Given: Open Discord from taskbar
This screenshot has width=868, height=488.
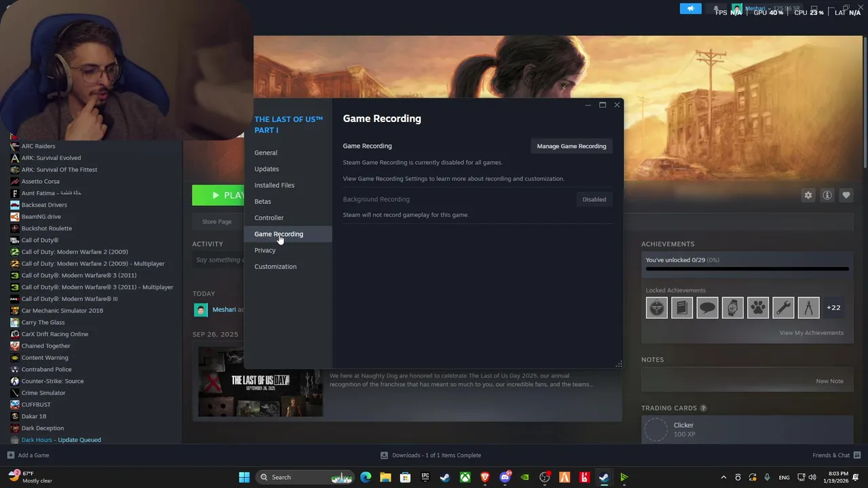Looking at the screenshot, I should pyautogui.click(x=505, y=477).
